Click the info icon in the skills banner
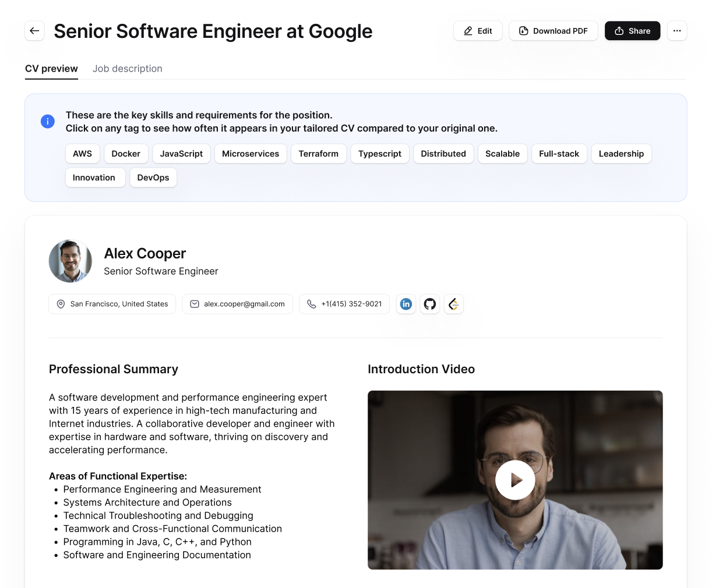 (47, 121)
